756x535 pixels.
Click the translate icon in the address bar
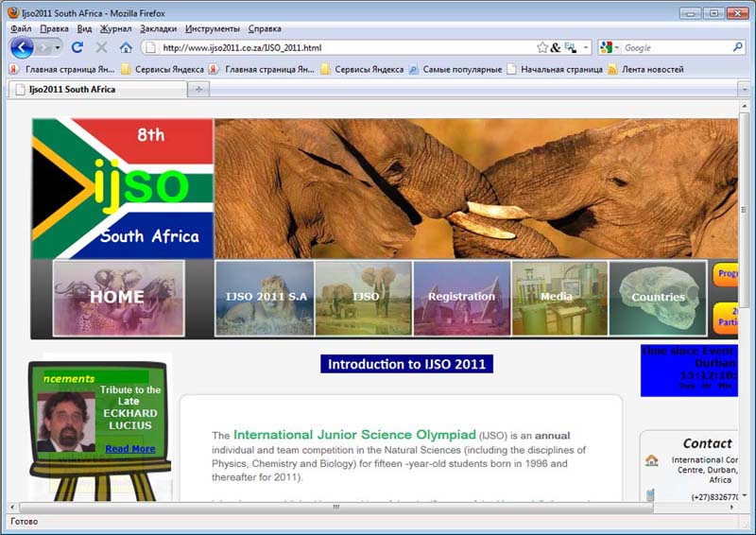tap(571, 47)
